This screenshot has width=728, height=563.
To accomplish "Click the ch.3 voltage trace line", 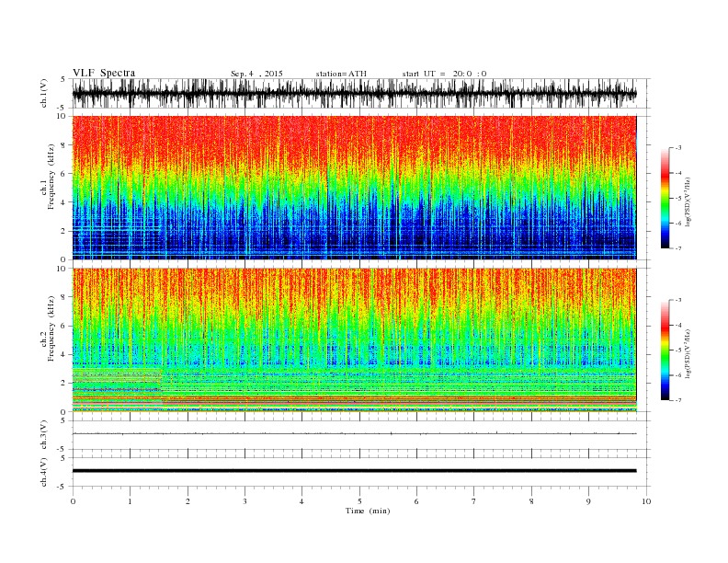I will coord(354,433).
